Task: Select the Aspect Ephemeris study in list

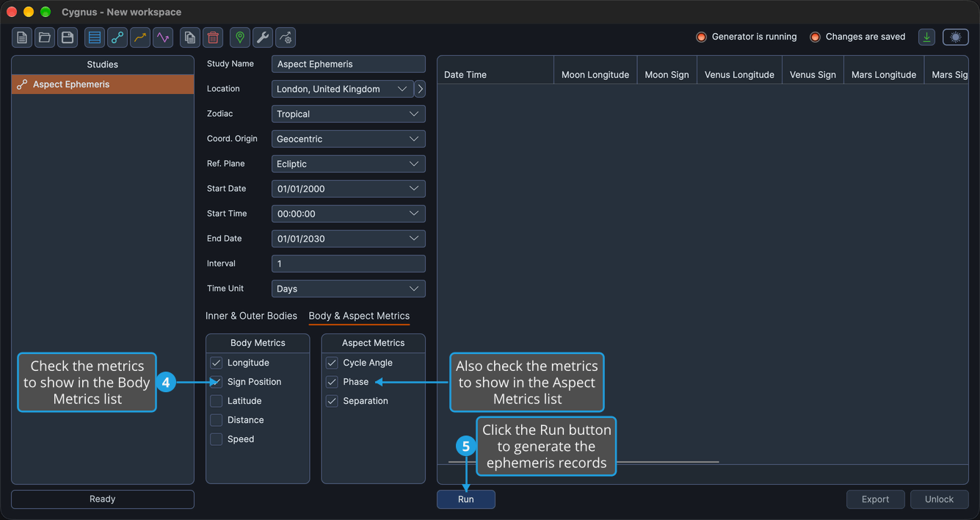Action: click(x=103, y=84)
